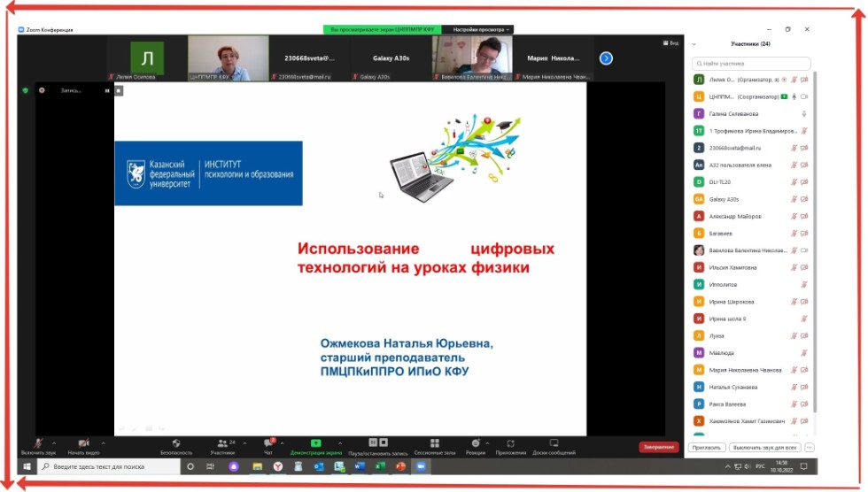Open the Вид view menu
Screen dimensions: 868x492
pos(671,42)
